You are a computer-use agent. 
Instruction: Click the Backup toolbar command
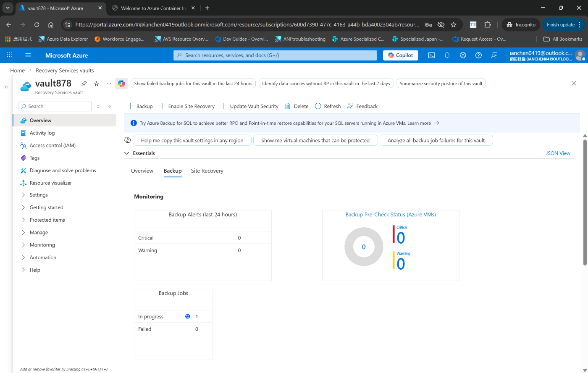coord(140,106)
